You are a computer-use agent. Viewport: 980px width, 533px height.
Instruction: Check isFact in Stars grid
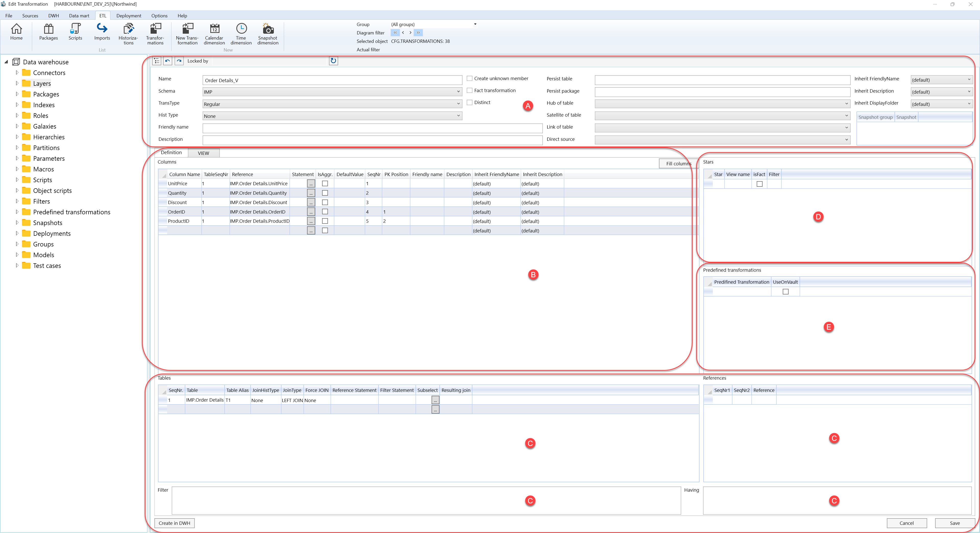tap(759, 184)
